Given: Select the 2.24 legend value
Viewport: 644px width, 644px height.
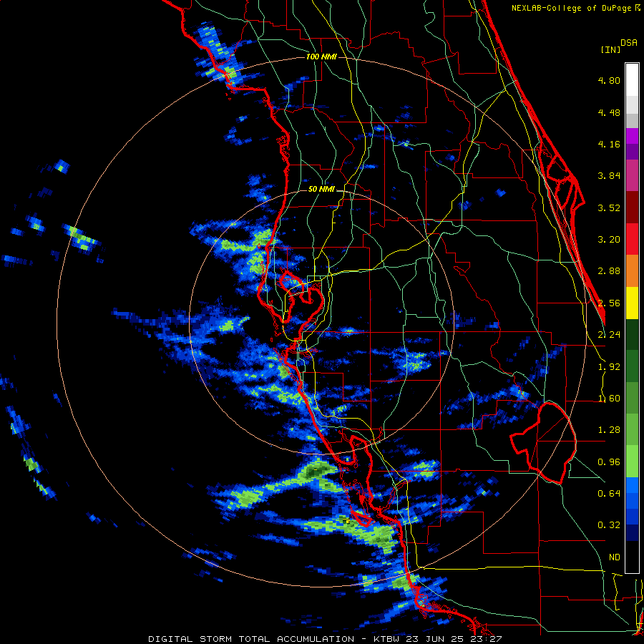Looking at the screenshot, I should (x=609, y=335).
